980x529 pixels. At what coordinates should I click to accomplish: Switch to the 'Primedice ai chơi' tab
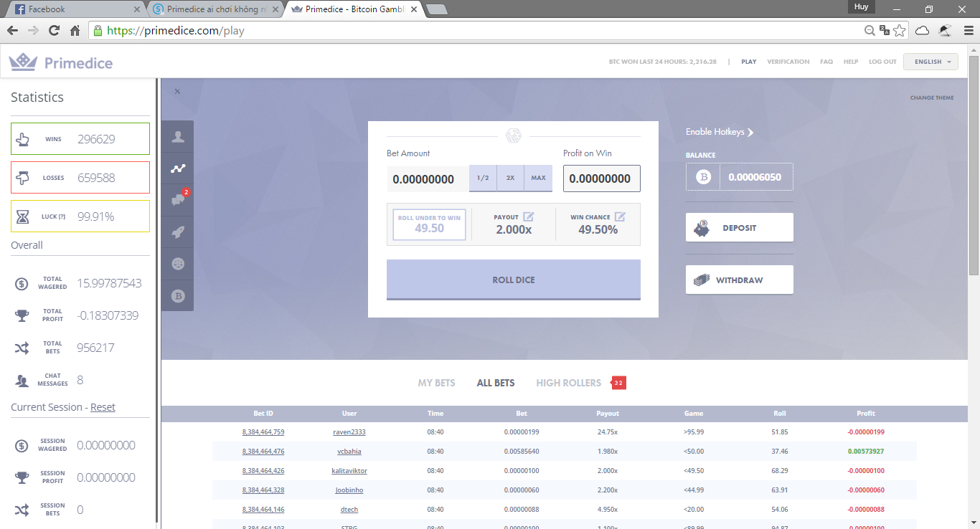pos(217,9)
